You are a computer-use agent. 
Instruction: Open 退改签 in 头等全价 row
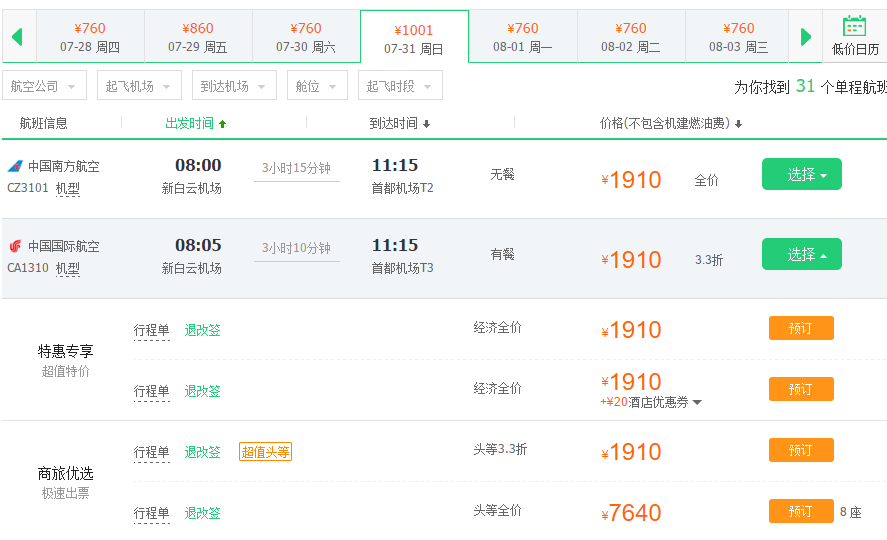coord(202,513)
